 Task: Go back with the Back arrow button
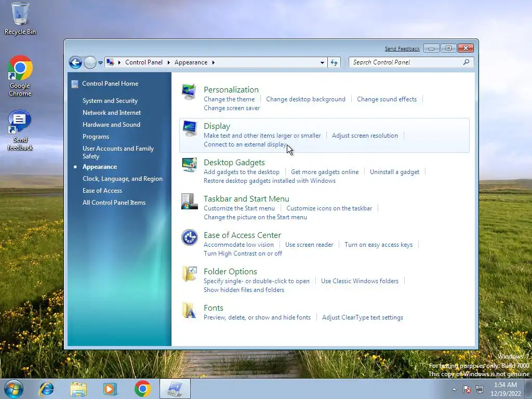[75, 62]
